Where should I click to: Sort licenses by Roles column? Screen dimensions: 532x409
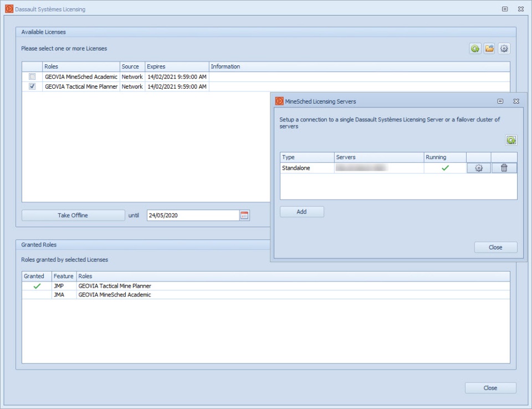[81, 67]
